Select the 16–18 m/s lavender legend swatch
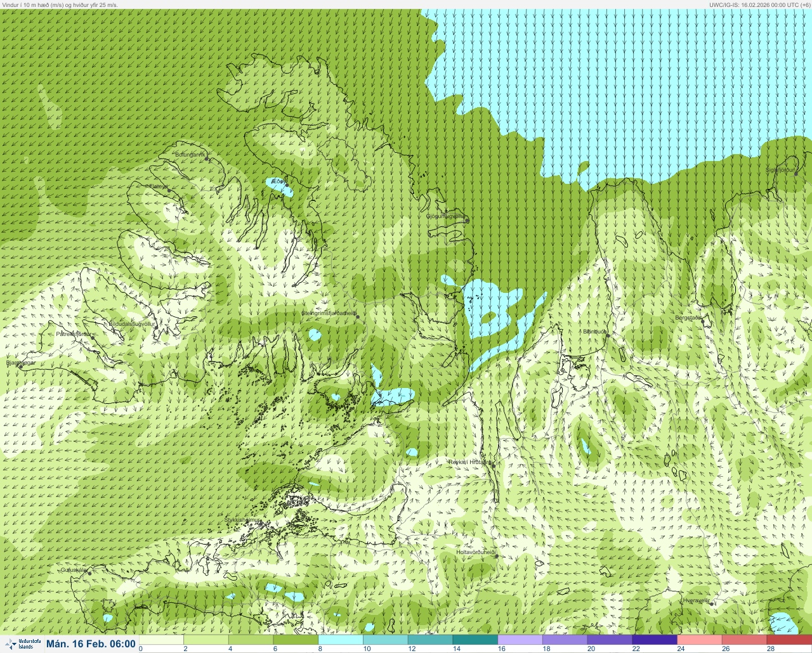 point(520,640)
